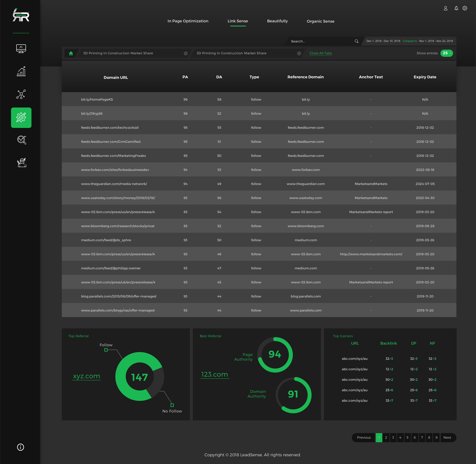Viewport: 476px width, 464px height.
Task: Expand the Show entries 25 dropdown
Action: [x=446, y=53]
